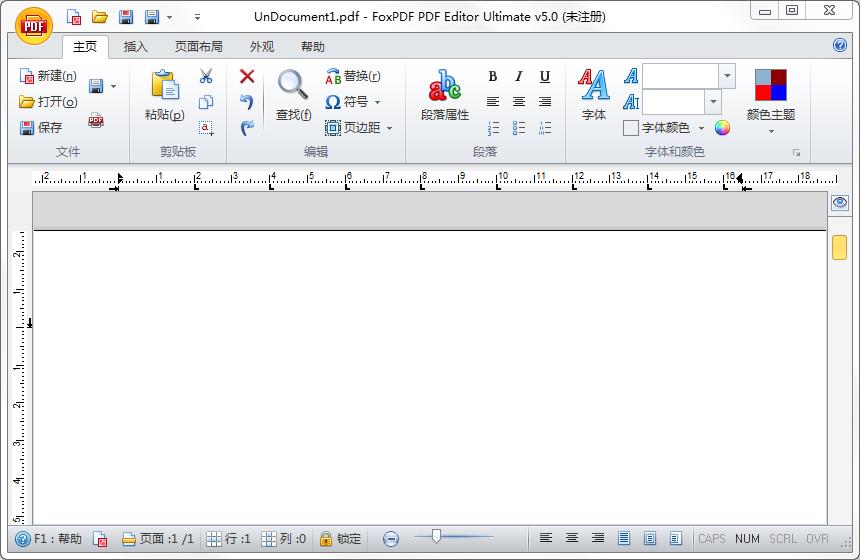Expand the 字体颜色 dropdown arrow

pyautogui.click(x=701, y=128)
